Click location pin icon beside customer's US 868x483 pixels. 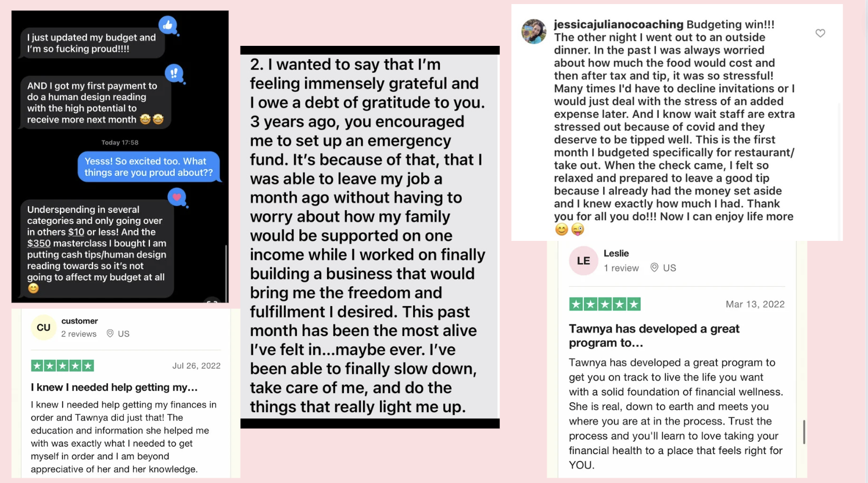point(110,334)
